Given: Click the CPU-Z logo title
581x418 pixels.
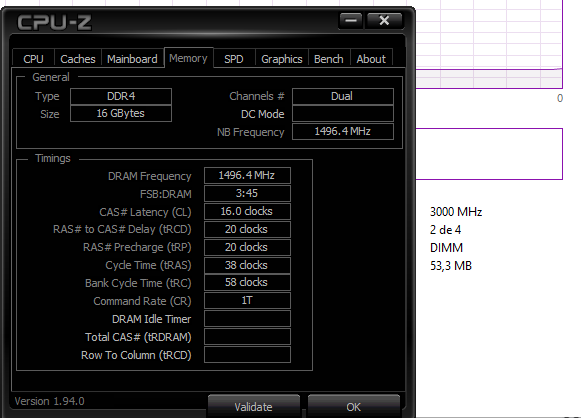Looking at the screenshot, I should [x=54, y=22].
